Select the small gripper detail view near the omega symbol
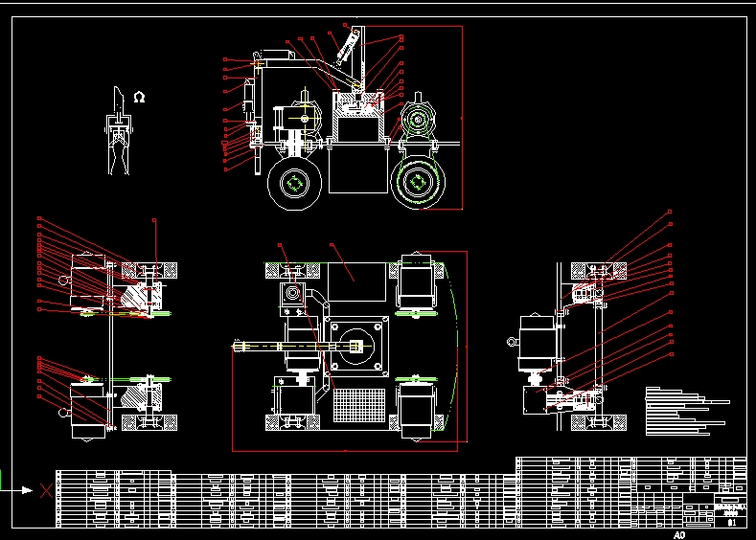Viewport: 756px width, 540px height. coord(119,130)
